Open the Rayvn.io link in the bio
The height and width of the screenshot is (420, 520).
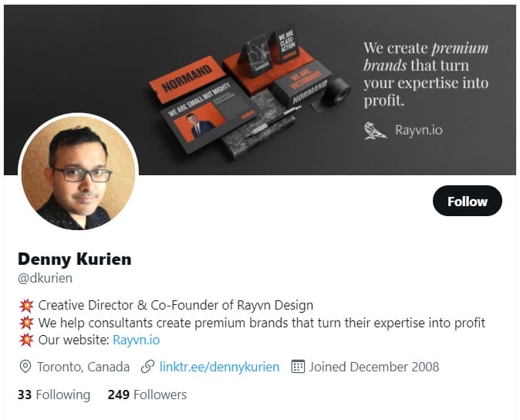click(137, 340)
